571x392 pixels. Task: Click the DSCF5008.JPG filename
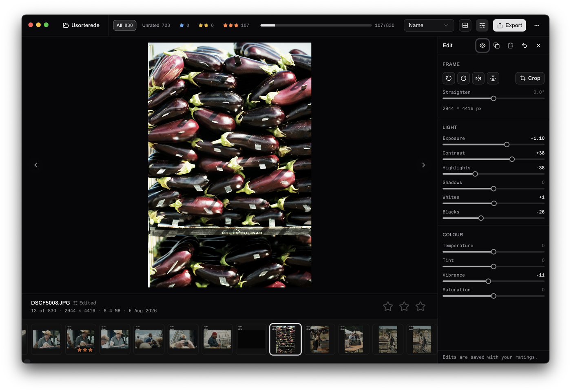(x=51, y=303)
